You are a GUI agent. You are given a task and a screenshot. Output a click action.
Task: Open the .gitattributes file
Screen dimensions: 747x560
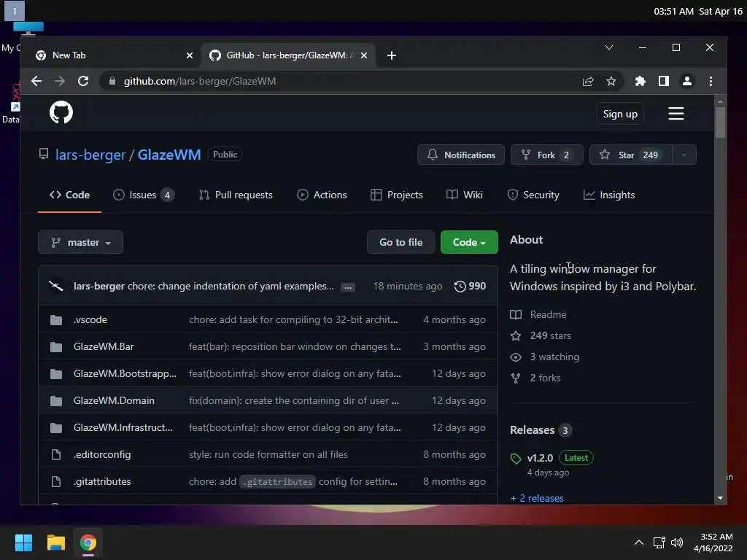(102, 482)
